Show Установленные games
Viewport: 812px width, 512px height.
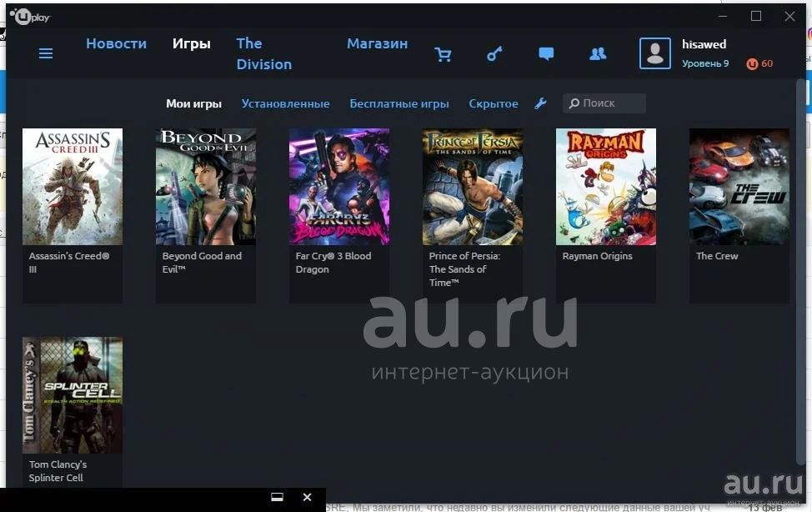[285, 103]
